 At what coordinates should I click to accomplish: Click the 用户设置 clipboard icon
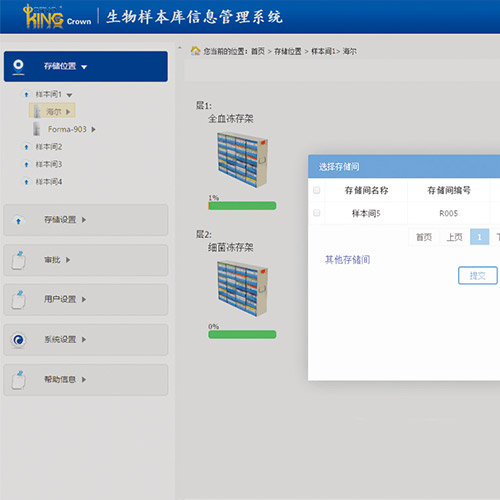[x=19, y=300]
